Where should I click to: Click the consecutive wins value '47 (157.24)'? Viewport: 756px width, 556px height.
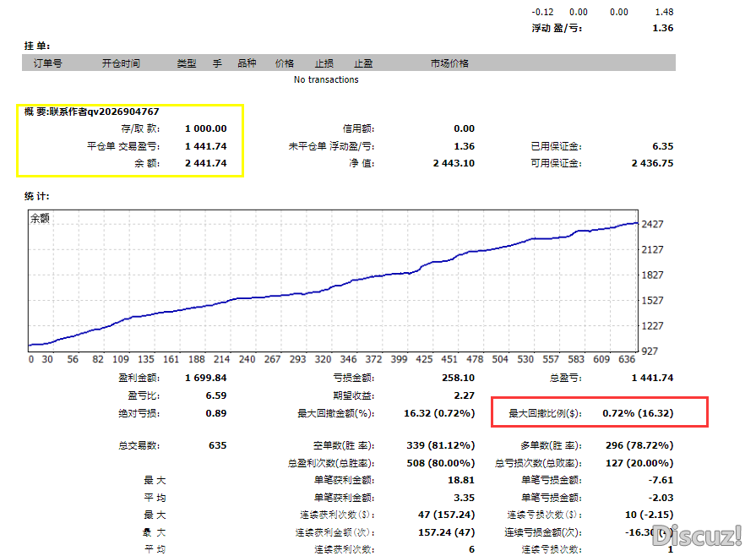pyautogui.click(x=447, y=515)
